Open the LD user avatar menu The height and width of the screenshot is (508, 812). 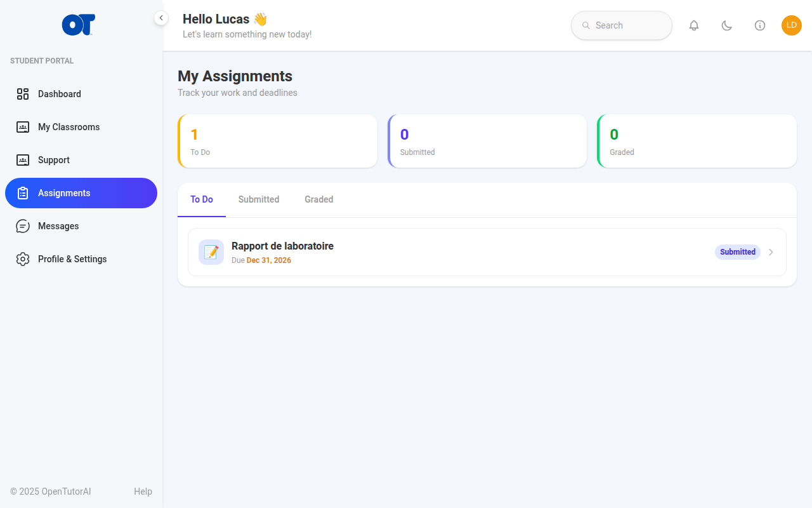pos(792,25)
